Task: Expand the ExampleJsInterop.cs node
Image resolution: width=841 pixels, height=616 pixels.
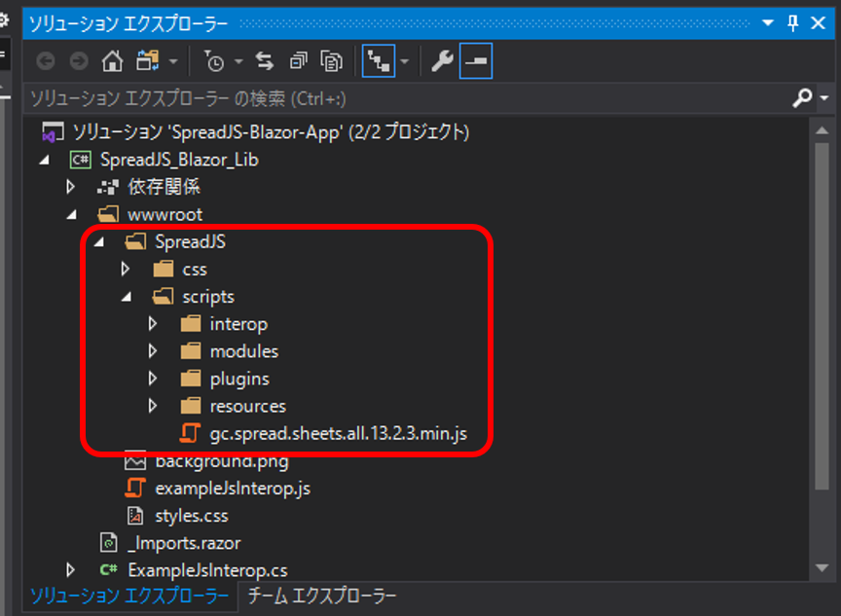Action: 70,570
